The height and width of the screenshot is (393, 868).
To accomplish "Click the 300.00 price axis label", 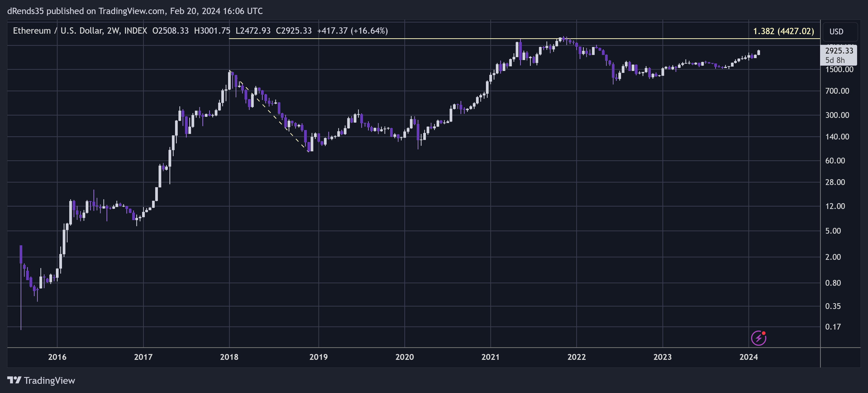I will tap(837, 115).
